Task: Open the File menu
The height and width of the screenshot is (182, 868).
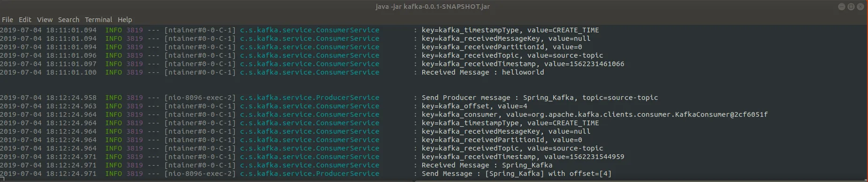Action: click(8, 20)
